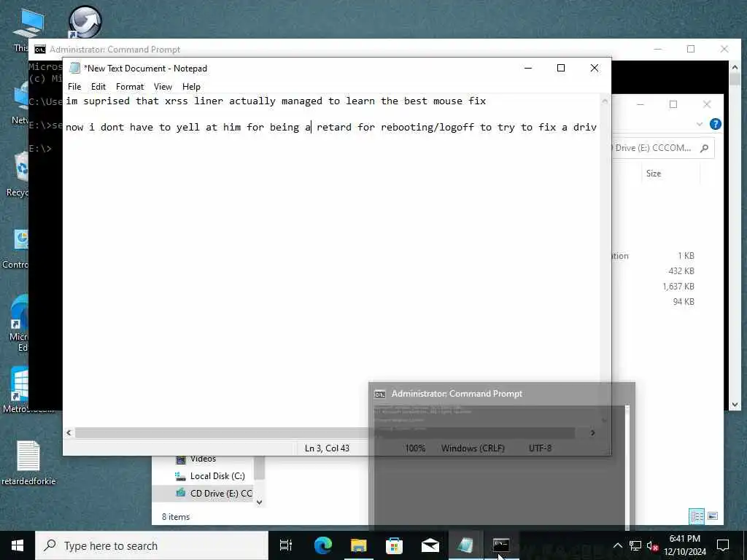
Task: Click the 432 KB size cell
Action: pos(681,271)
